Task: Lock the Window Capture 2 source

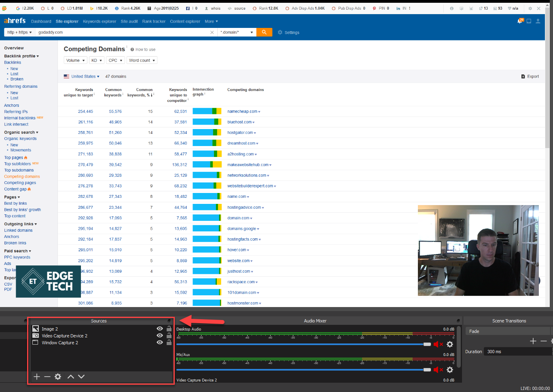Action: pos(169,343)
